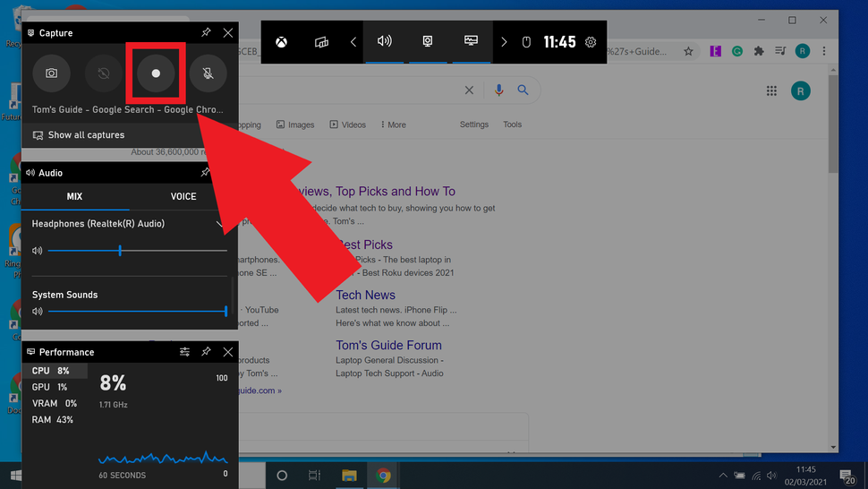This screenshot has width=868, height=489.
Task: Toggle the Performance widget in Game Bar
Action: click(471, 41)
